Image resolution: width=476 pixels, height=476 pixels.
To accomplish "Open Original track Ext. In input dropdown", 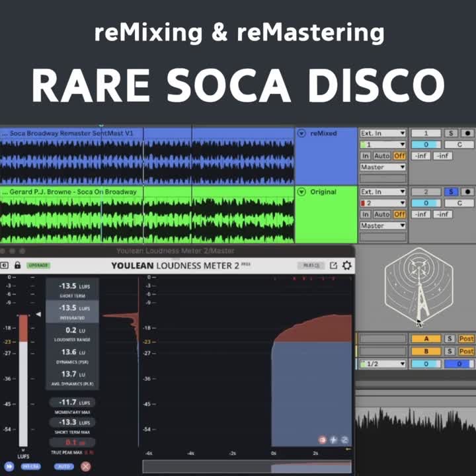I will pyautogui.click(x=383, y=192).
